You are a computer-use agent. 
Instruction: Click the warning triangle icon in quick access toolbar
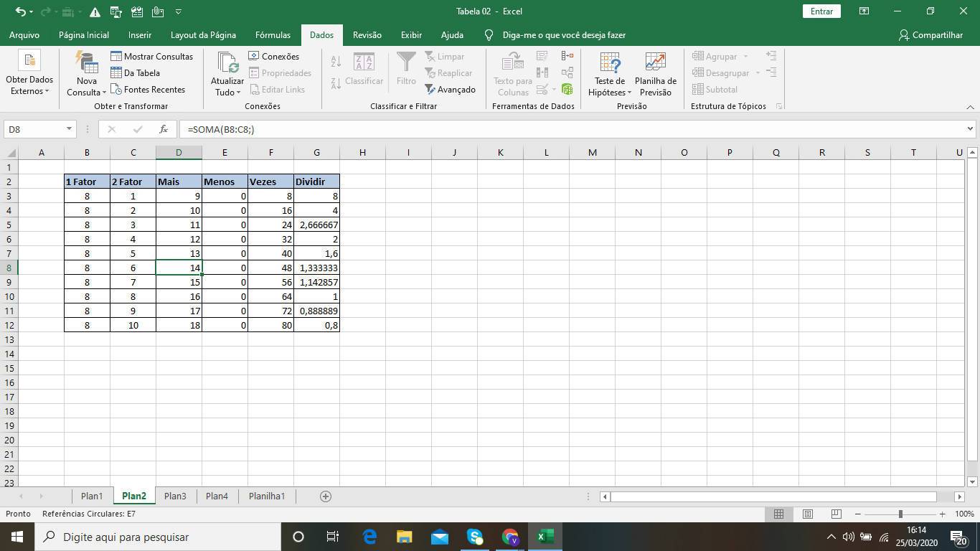tap(95, 11)
